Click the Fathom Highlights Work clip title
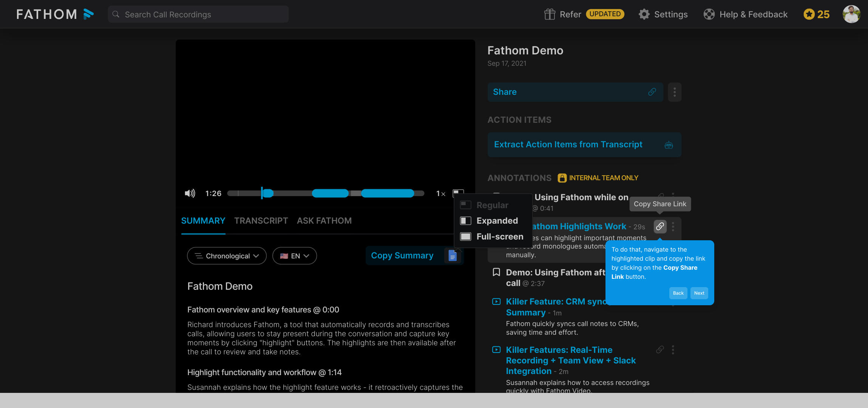The image size is (868, 408). click(579, 227)
